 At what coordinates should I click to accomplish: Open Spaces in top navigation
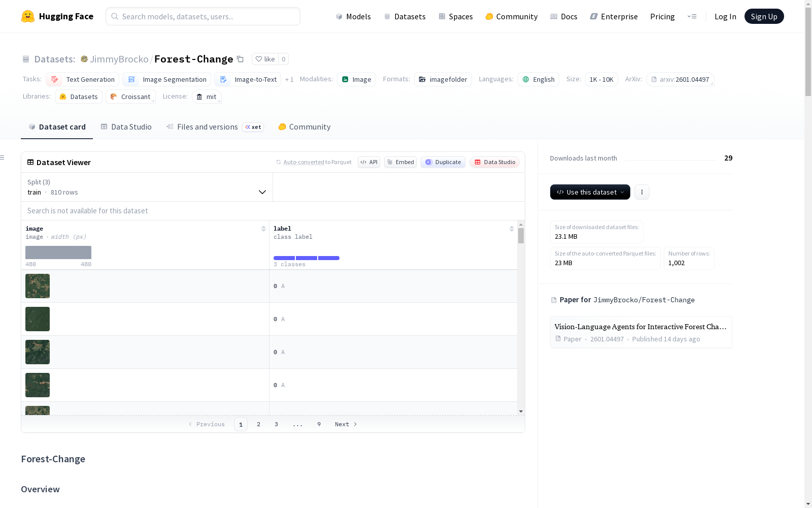coord(456,16)
